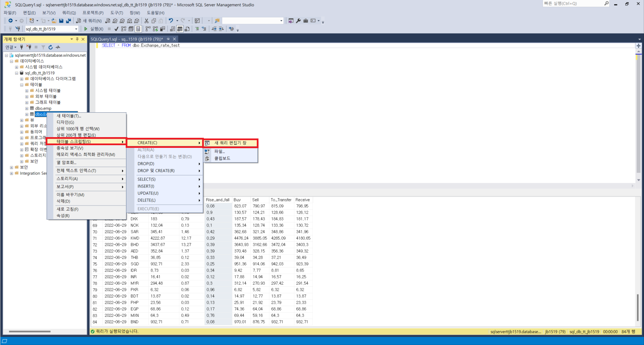Screen dimensions: 644x345
Task: Click the Navigate Backward arrow icon
Action: coord(10,21)
